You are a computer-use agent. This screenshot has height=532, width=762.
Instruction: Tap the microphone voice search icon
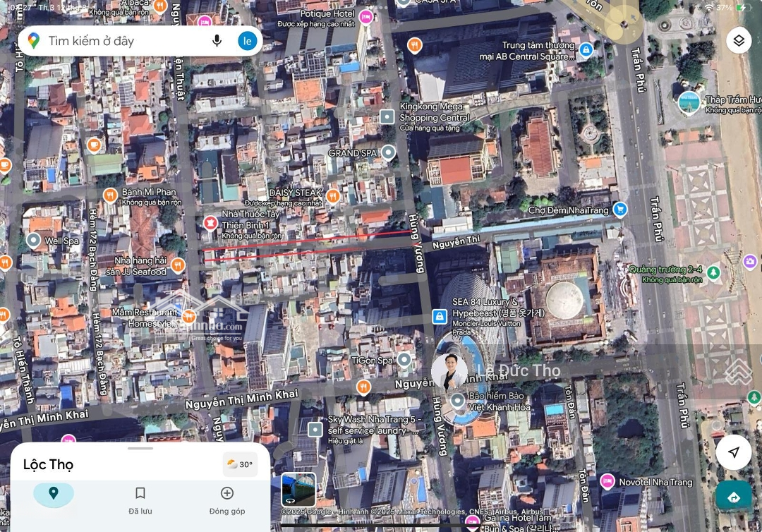click(x=217, y=41)
